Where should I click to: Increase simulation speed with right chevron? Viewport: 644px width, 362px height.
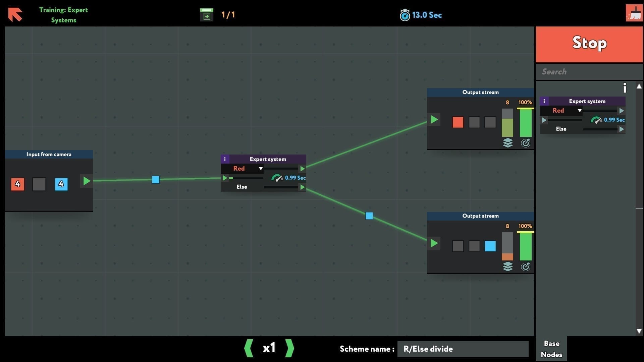click(289, 348)
